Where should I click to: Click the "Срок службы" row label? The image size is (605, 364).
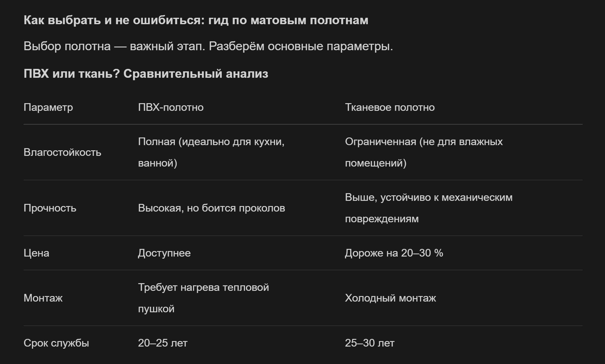(x=56, y=343)
